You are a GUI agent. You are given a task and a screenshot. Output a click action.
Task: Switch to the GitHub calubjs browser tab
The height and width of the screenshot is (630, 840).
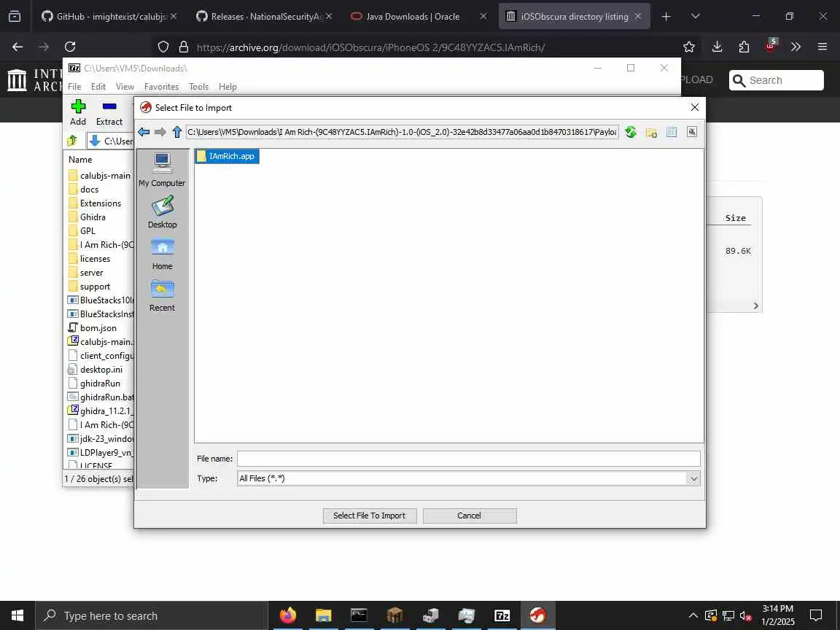coord(109,17)
